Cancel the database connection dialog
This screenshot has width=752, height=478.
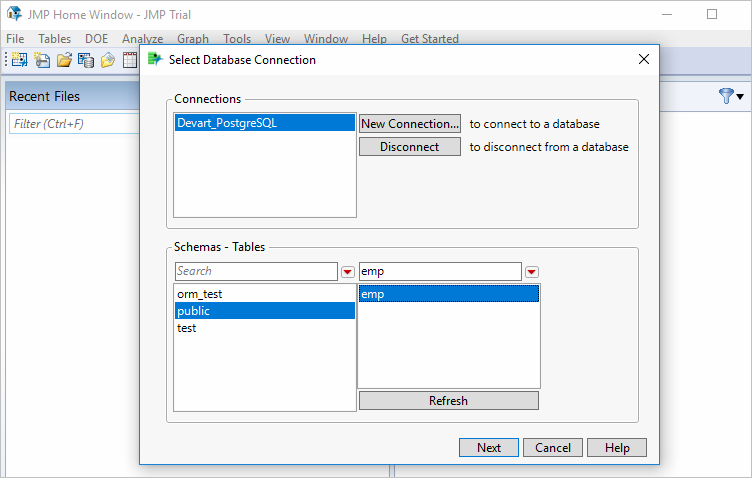(553, 448)
